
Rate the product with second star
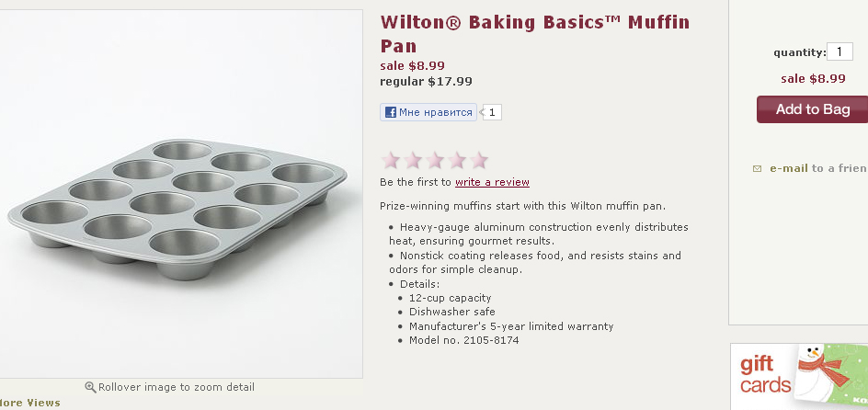tap(413, 161)
